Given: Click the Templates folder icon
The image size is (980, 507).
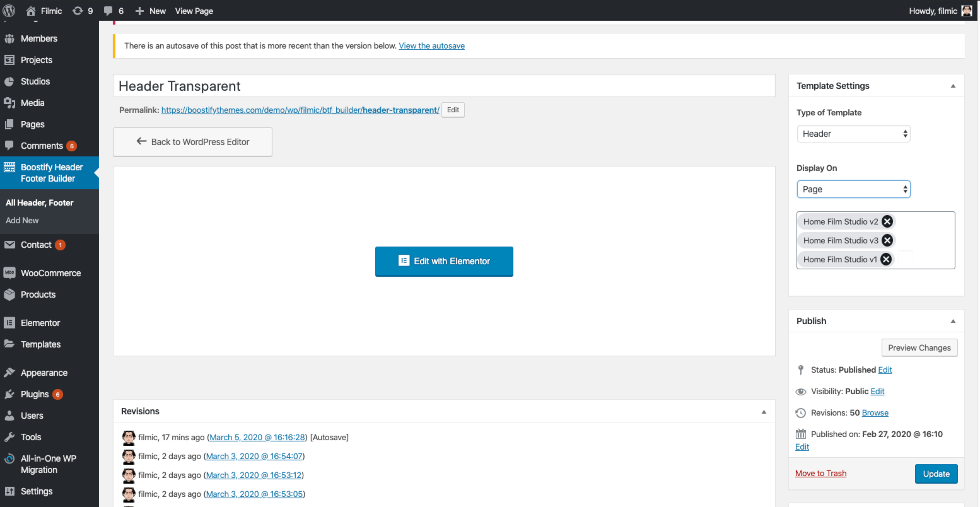Looking at the screenshot, I should [x=9, y=344].
